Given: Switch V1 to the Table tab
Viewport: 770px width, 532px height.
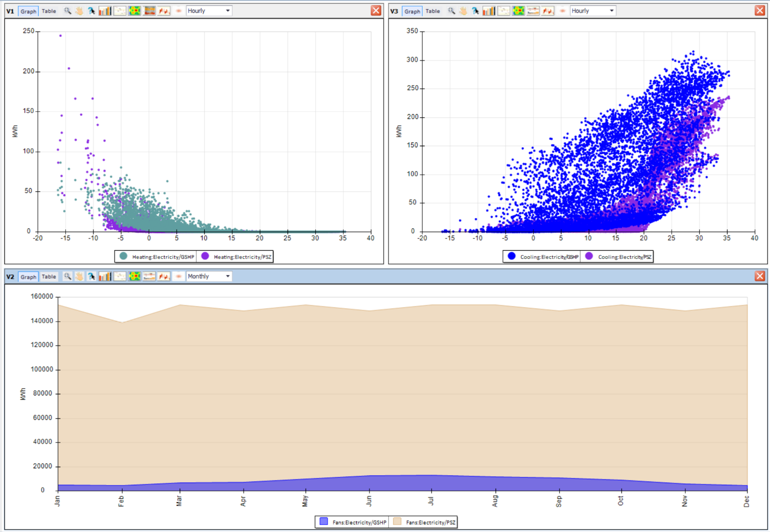Looking at the screenshot, I should point(49,11).
